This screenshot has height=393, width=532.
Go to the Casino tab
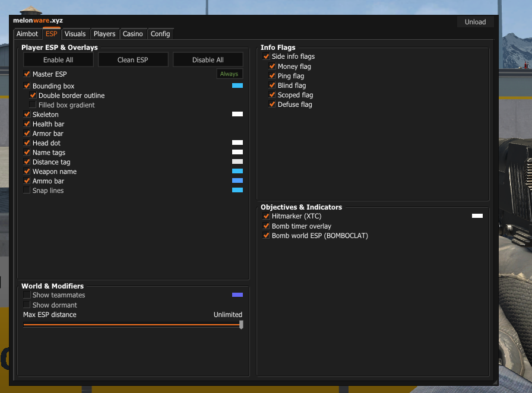(x=132, y=34)
